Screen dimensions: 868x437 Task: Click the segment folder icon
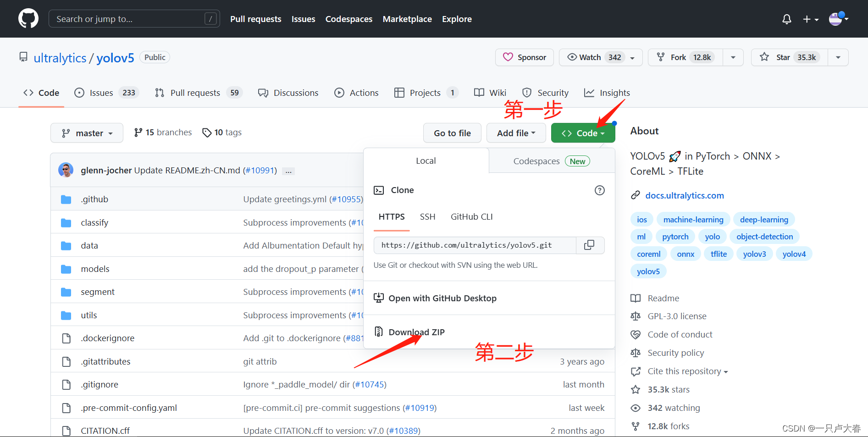66,292
